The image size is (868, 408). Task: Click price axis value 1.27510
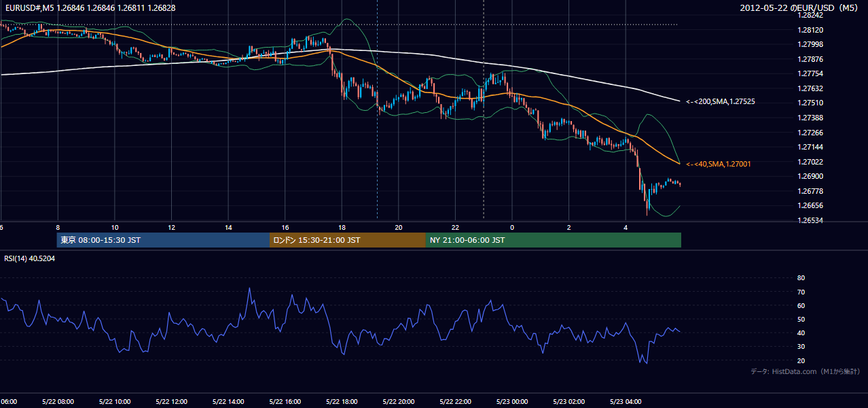pos(810,103)
